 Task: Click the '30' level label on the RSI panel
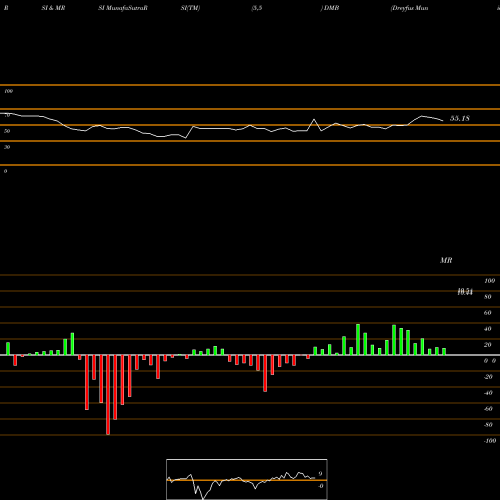7,147
